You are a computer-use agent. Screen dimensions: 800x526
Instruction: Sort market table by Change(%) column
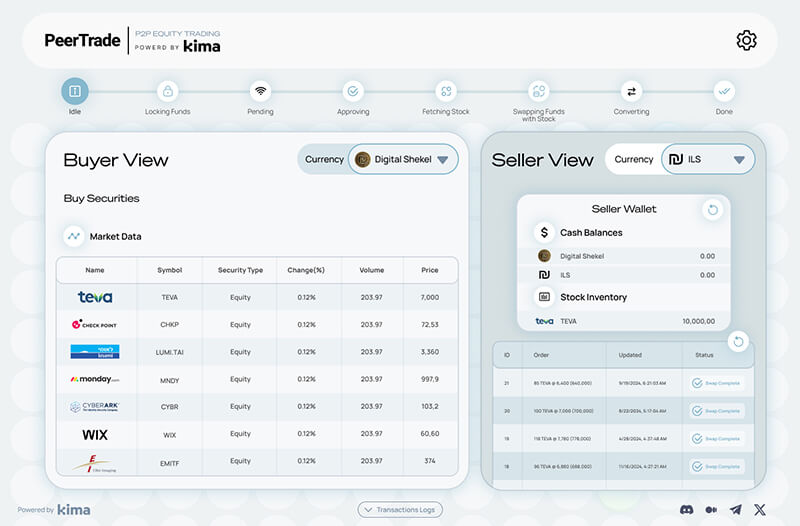click(x=306, y=270)
